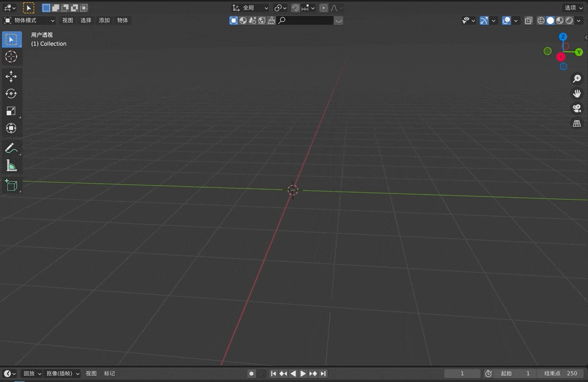Expand the 选项 options dropdown
Image resolution: width=588 pixels, height=382 pixels.
(573, 8)
